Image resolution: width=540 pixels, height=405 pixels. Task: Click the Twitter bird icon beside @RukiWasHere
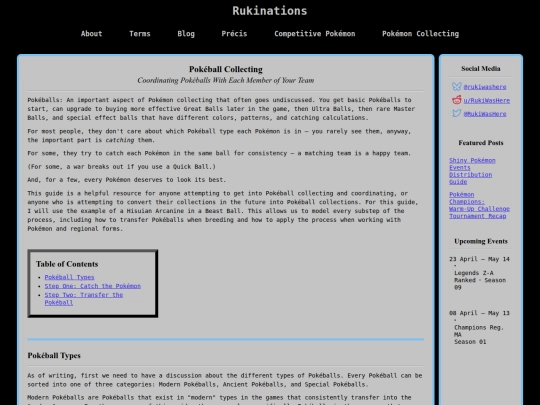click(x=457, y=113)
